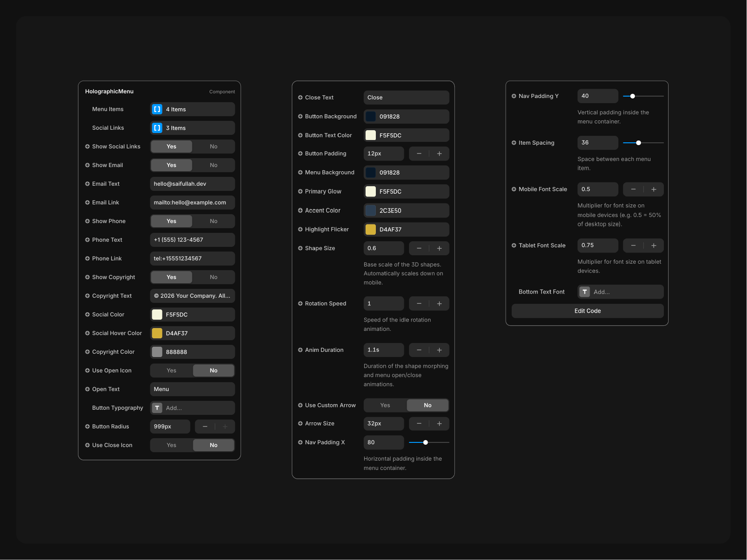Click the Edit Code button
The width and height of the screenshot is (747, 560).
click(x=587, y=311)
